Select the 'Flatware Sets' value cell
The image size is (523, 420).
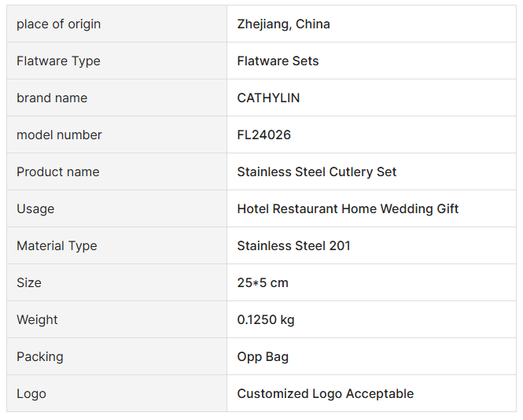pyautogui.click(x=278, y=61)
